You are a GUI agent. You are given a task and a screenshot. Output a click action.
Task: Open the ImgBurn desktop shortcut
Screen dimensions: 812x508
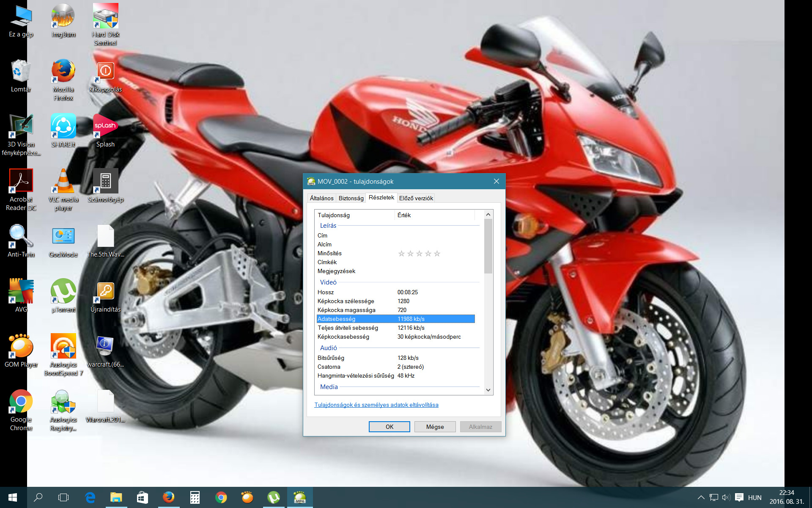63,17
